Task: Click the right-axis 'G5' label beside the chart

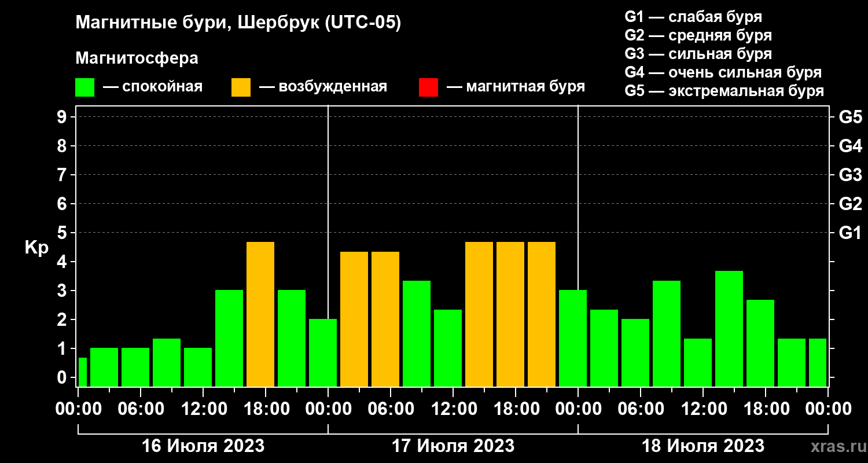Action: pyautogui.click(x=850, y=117)
